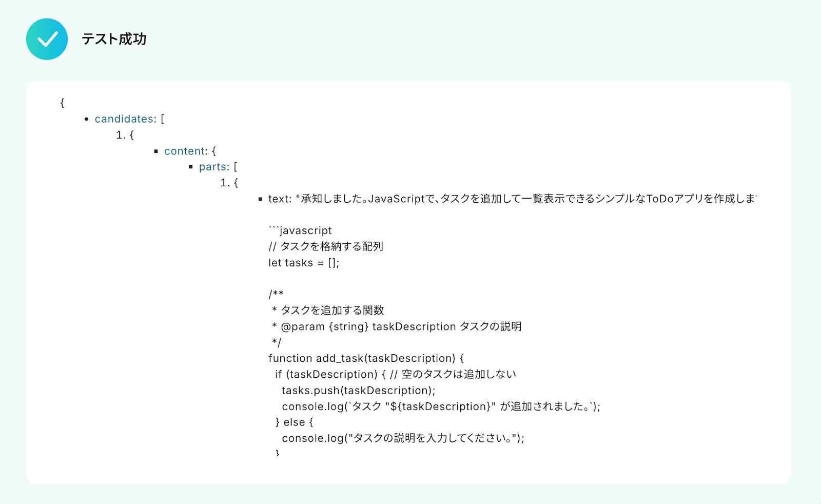Click the @param {string} taskDescription line
The width and height of the screenshot is (821, 504).
coord(397,326)
